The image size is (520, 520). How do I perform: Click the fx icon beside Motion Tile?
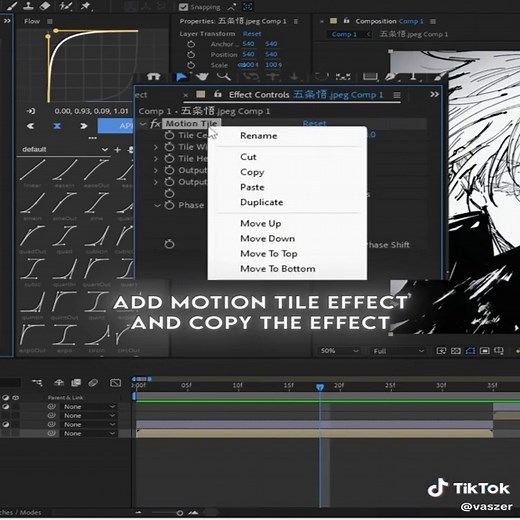[155, 124]
